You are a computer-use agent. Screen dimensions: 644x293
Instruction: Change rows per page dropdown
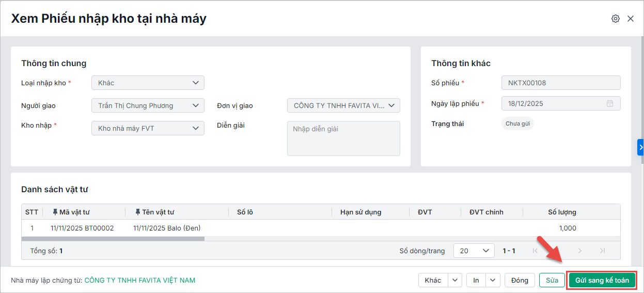(474, 251)
